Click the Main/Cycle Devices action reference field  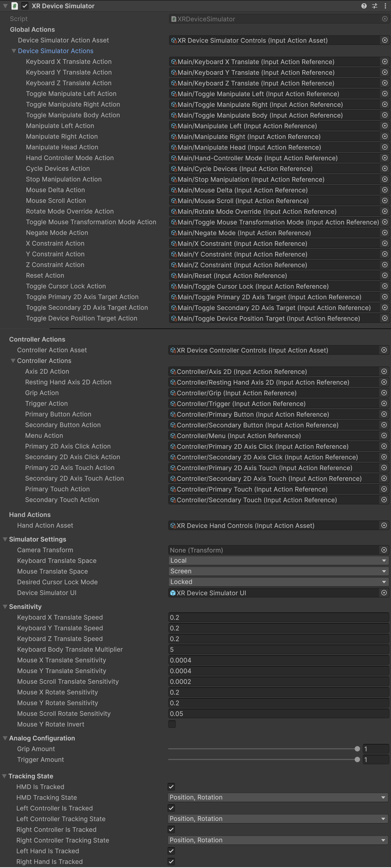coord(274,168)
